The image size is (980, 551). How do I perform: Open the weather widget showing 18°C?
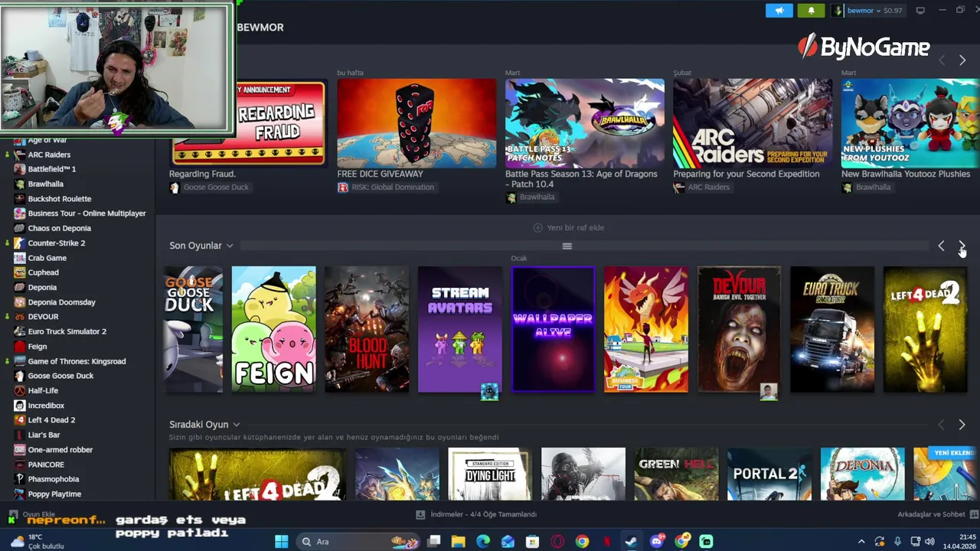coord(37,542)
